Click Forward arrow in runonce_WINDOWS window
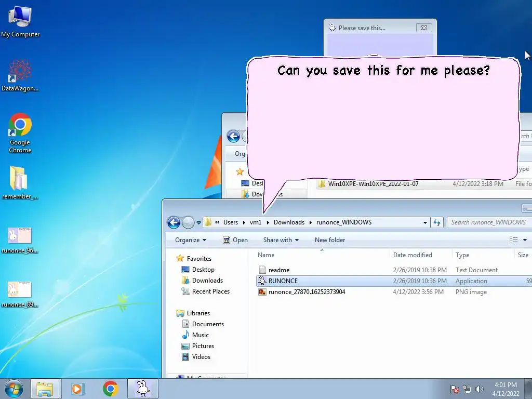This screenshot has height=399, width=532. click(188, 222)
